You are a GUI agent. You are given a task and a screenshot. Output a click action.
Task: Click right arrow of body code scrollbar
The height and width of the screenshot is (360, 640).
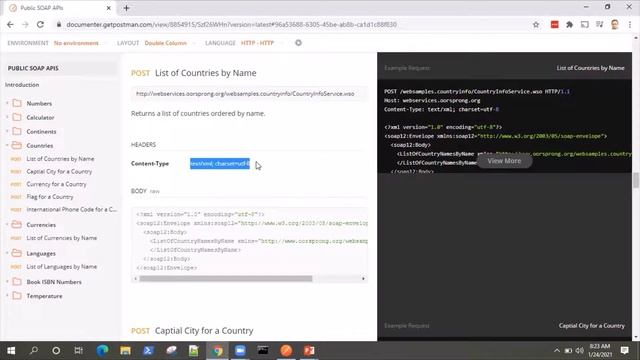click(x=363, y=279)
